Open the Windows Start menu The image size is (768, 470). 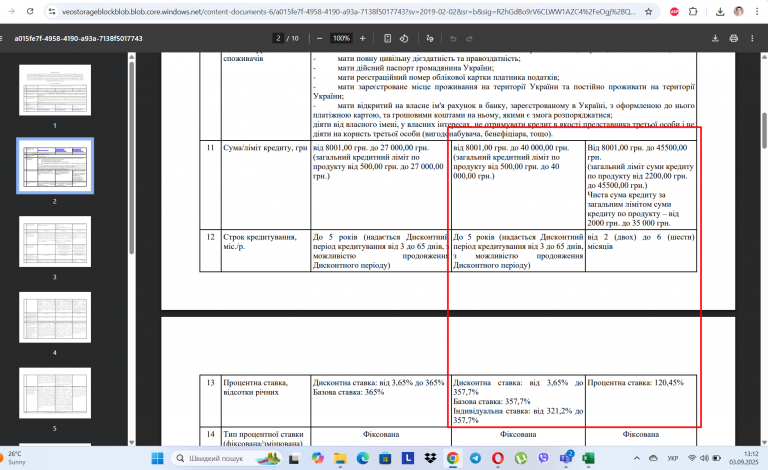tap(157, 458)
